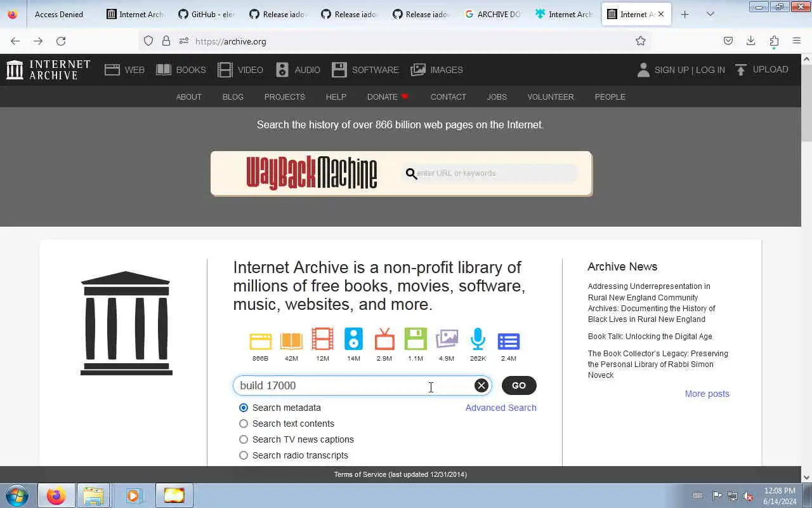Click the browser Reload button

[x=61, y=41]
